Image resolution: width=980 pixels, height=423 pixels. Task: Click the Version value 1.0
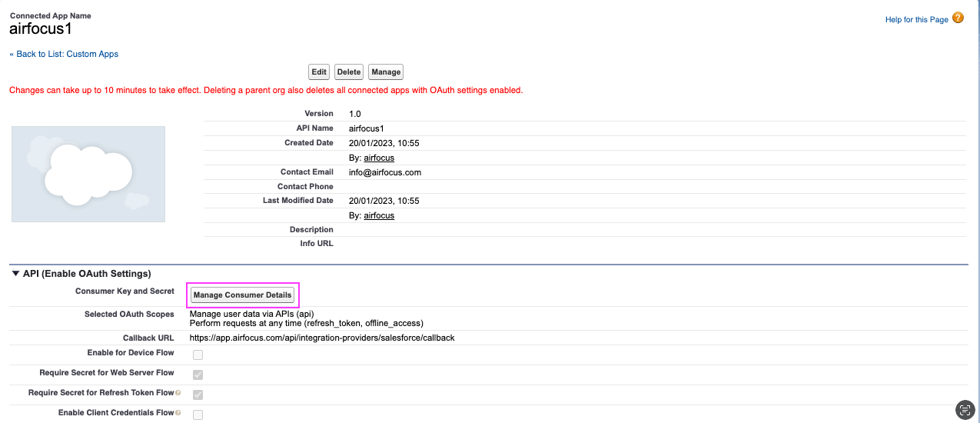click(x=355, y=114)
